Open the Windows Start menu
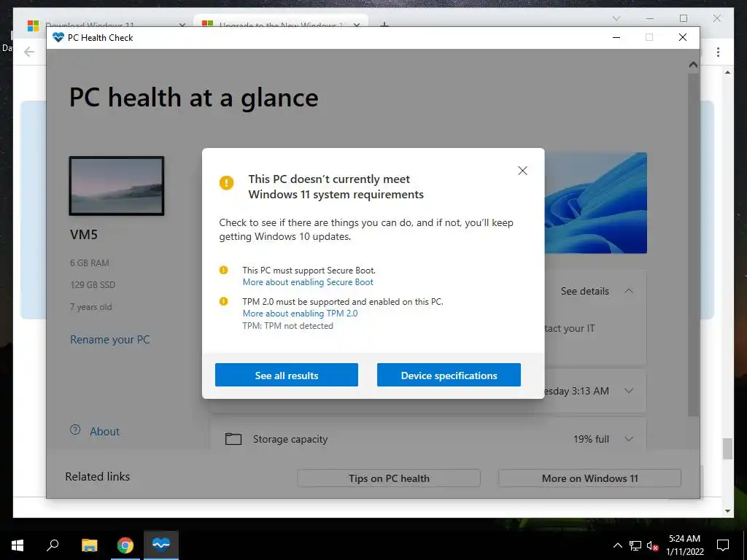The width and height of the screenshot is (747, 560). point(18,545)
